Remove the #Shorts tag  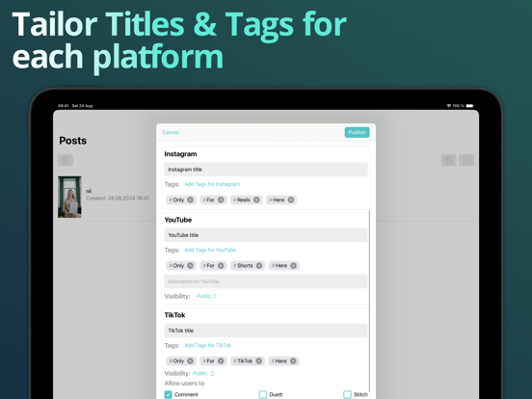pos(259,266)
